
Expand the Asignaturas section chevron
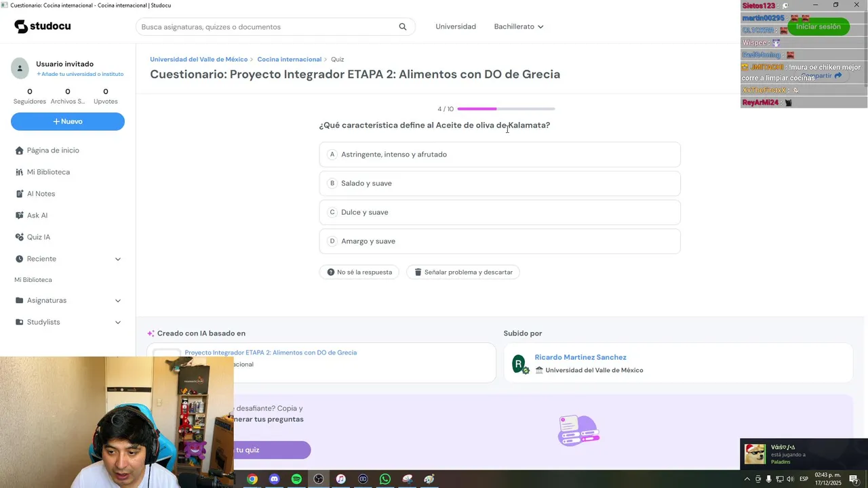click(118, 300)
